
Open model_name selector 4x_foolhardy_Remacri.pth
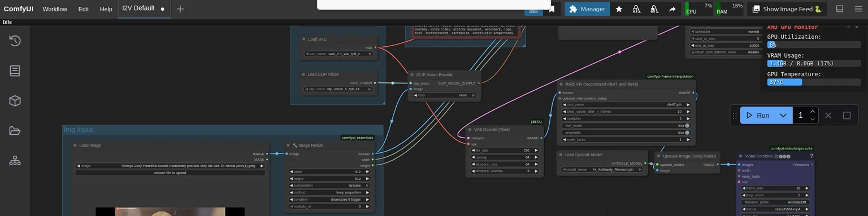click(x=602, y=169)
